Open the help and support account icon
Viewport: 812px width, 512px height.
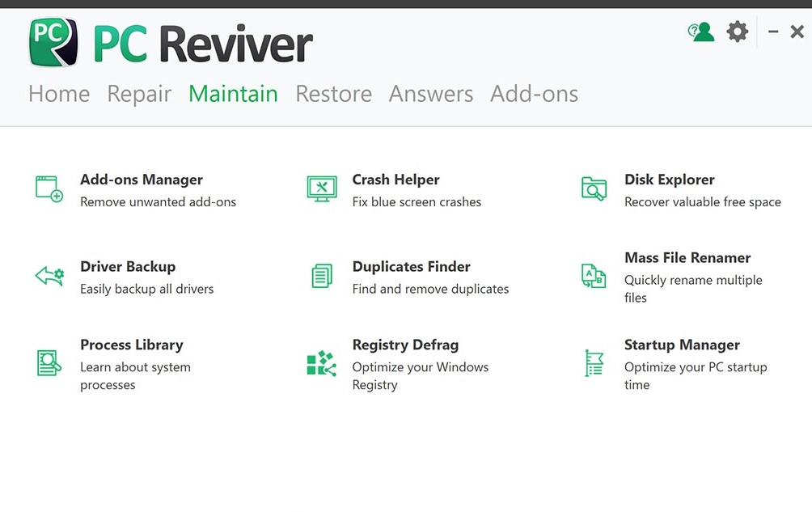700,32
